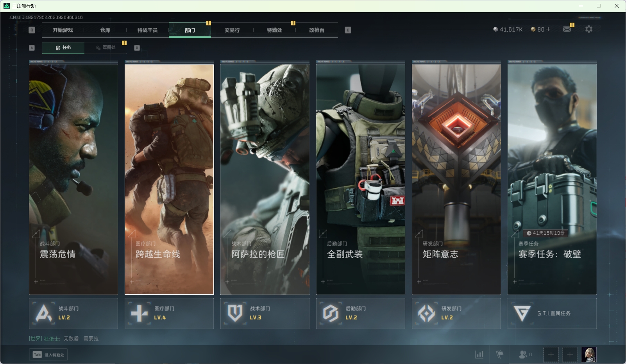Screen dimensions: 626x364
Task: Click the medical cross department icon
Action: (139, 313)
